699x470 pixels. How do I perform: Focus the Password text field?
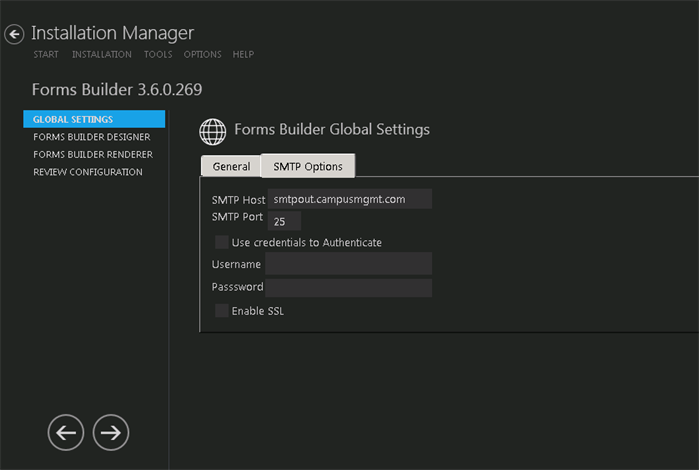click(x=348, y=288)
